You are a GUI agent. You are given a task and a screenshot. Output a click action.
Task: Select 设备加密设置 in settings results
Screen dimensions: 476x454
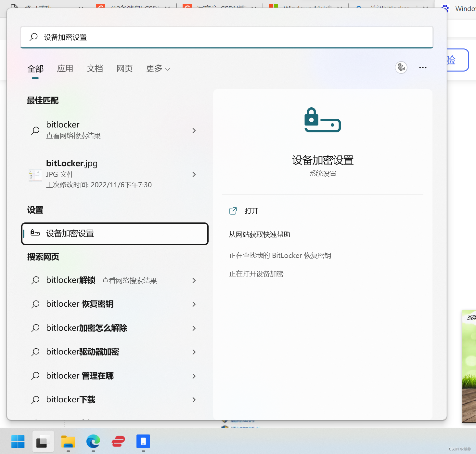coord(115,234)
